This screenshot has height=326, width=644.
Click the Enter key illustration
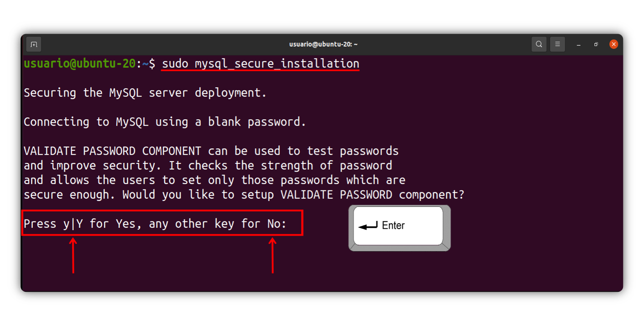click(399, 226)
